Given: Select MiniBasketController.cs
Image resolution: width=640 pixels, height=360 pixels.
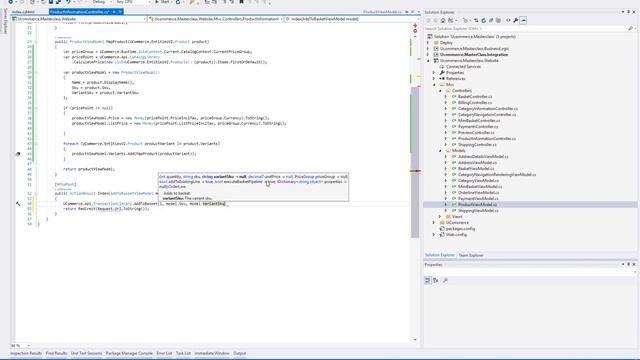Looking at the screenshot, I should pyautogui.click(x=478, y=120).
